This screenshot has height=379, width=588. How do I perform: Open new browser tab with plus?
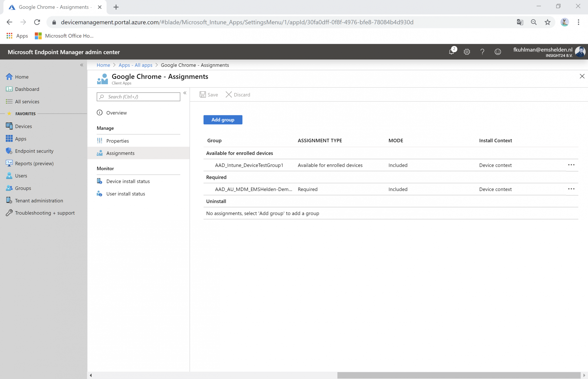(x=116, y=7)
